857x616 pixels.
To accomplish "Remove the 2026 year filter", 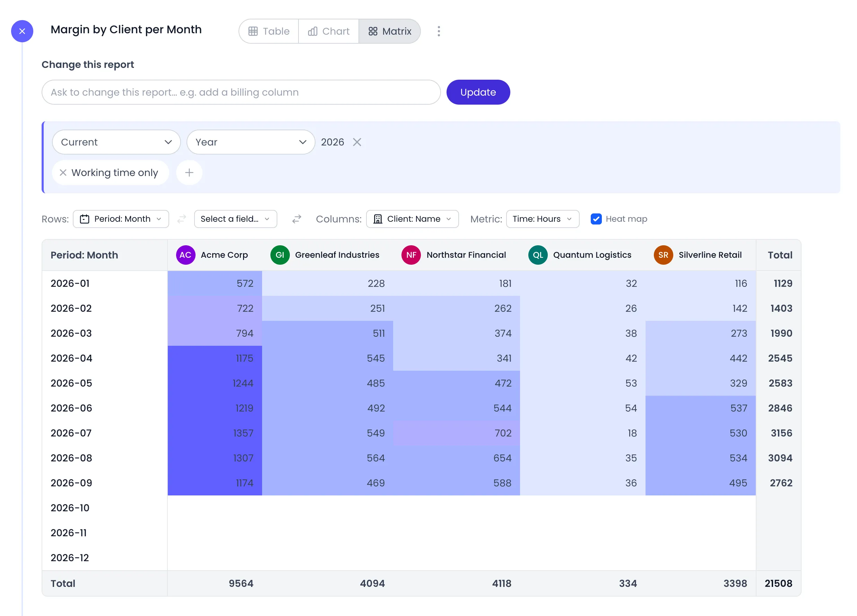I will tap(357, 142).
